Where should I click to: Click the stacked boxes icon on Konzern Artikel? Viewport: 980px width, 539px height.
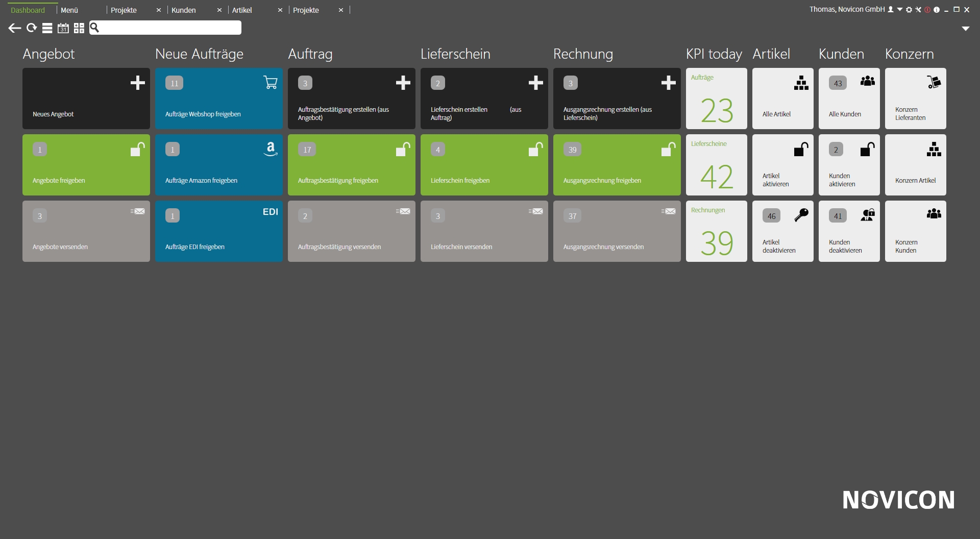tap(934, 149)
